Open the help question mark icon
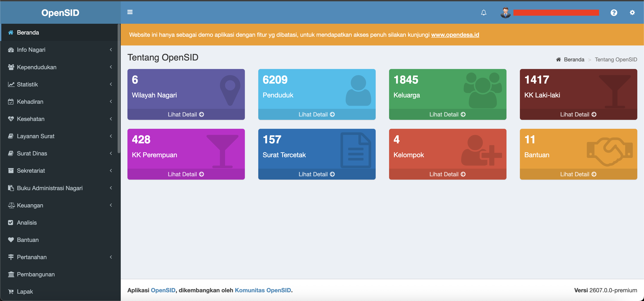The image size is (644, 301). tap(614, 13)
